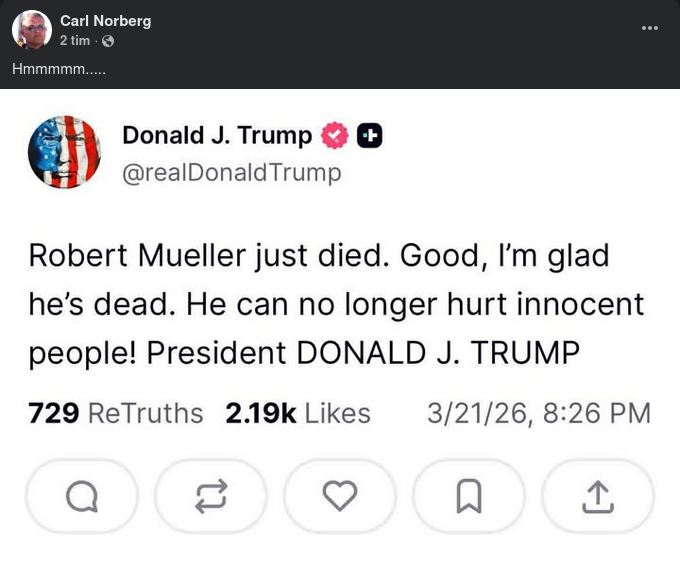Open the three-dot post options menu
680x564 pixels.
pyautogui.click(x=650, y=27)
